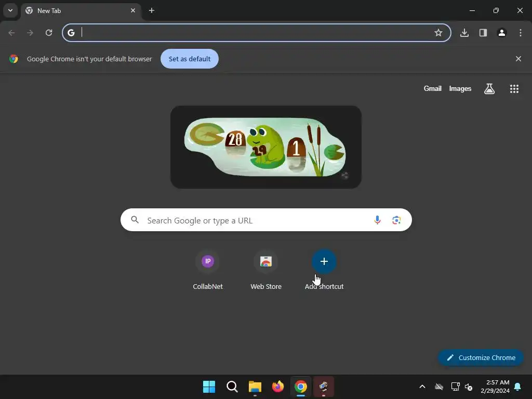Viewport: 532px width, 399px height.
Task: Expand the hidden system tray icons
Action: (422, 387)
